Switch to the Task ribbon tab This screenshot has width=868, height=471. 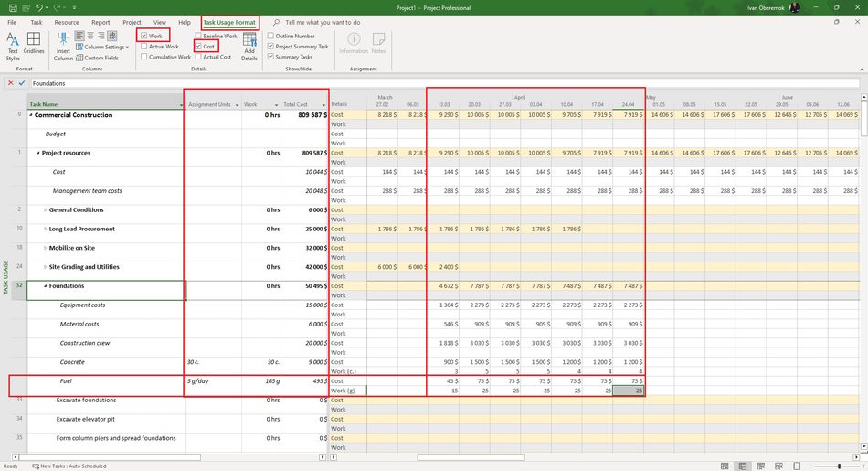coord(37,23)
